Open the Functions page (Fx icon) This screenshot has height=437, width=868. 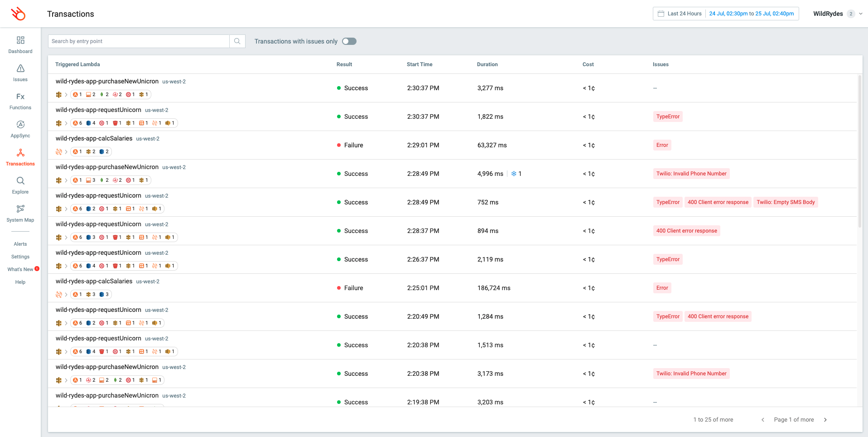click(x=20, y=97)
